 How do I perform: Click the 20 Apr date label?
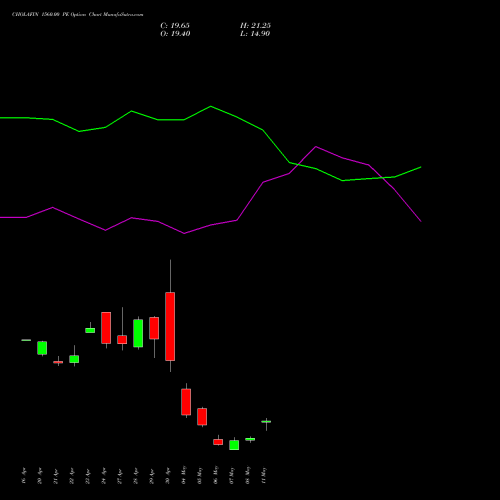40,476
